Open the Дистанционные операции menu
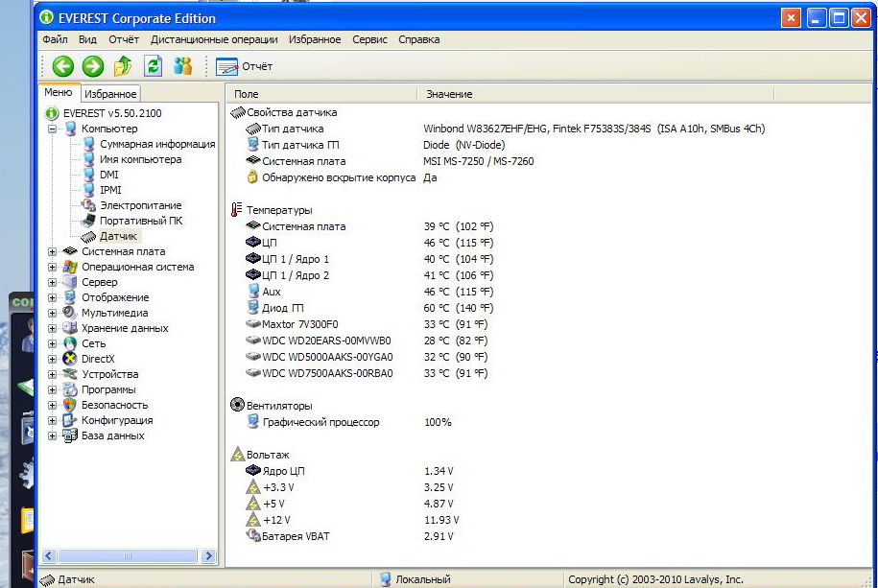Image resolution: width=878 pixels, height=588 pixels. 213,39
